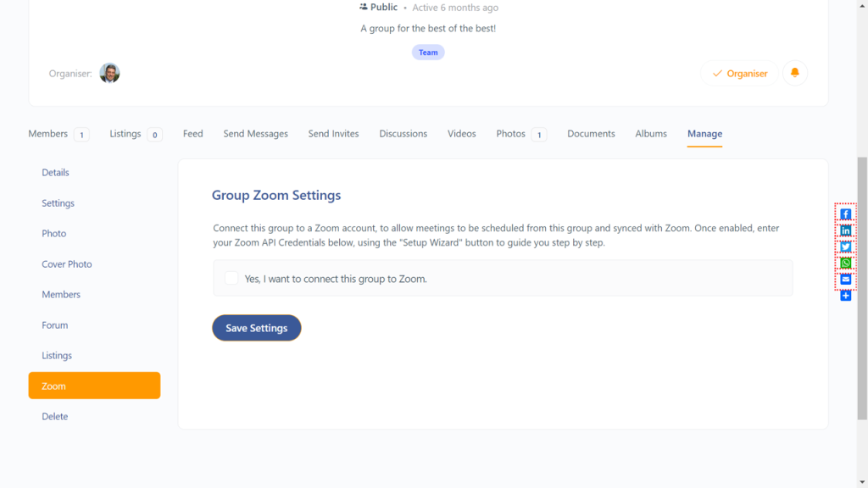Check the connect group to Zoom checkbox
The image size is (868, 488).
231,278
